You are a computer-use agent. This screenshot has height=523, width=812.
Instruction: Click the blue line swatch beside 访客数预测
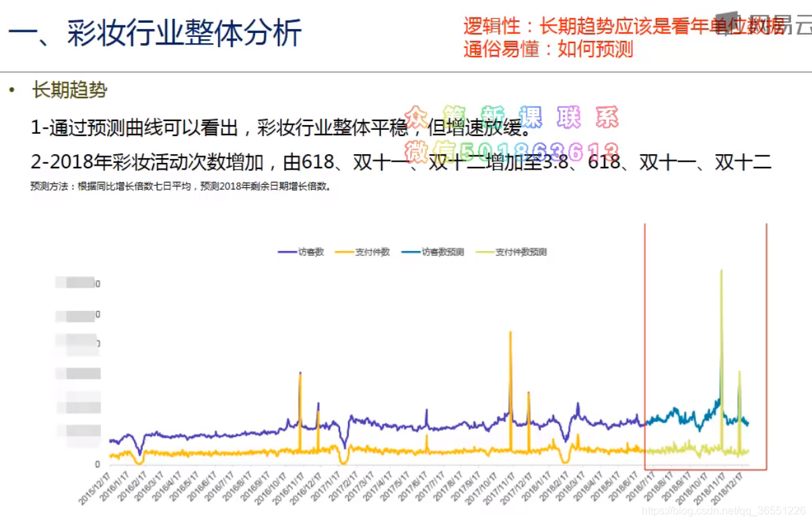(409, 252)
